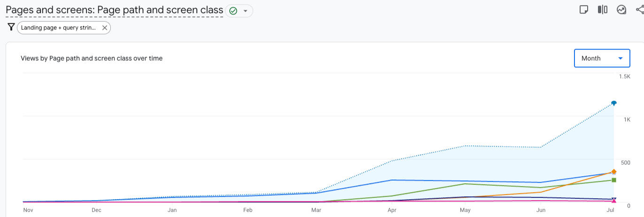This screenshot has height=217, width=644.
Task: Click the green line peak at May
Action: tap(465, 184)
